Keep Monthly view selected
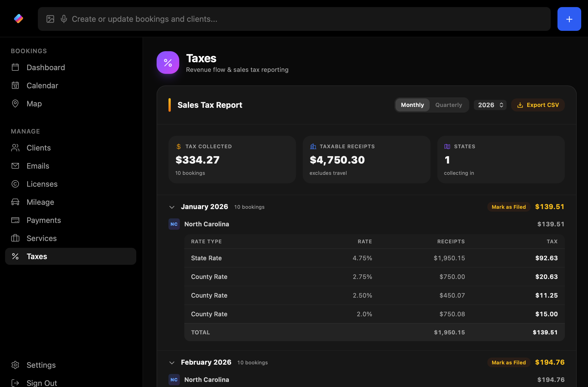This screenshot has height=387, width=588. coord(412,105)
